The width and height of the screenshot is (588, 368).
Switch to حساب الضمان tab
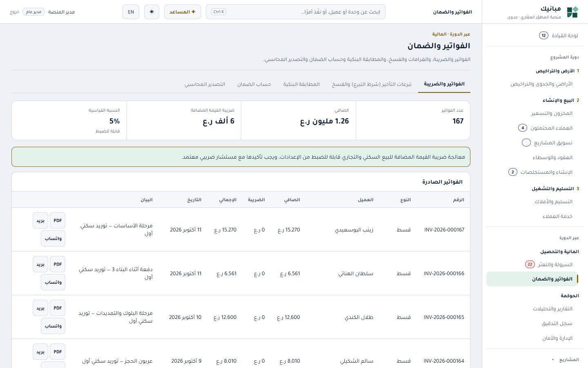(254, 84)
